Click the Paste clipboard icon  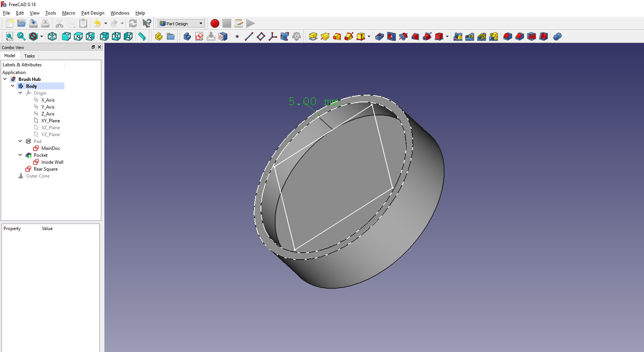tap(83, 23)
